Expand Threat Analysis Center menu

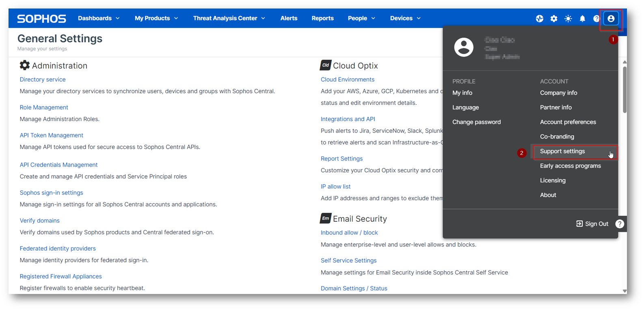pos(229,18)
